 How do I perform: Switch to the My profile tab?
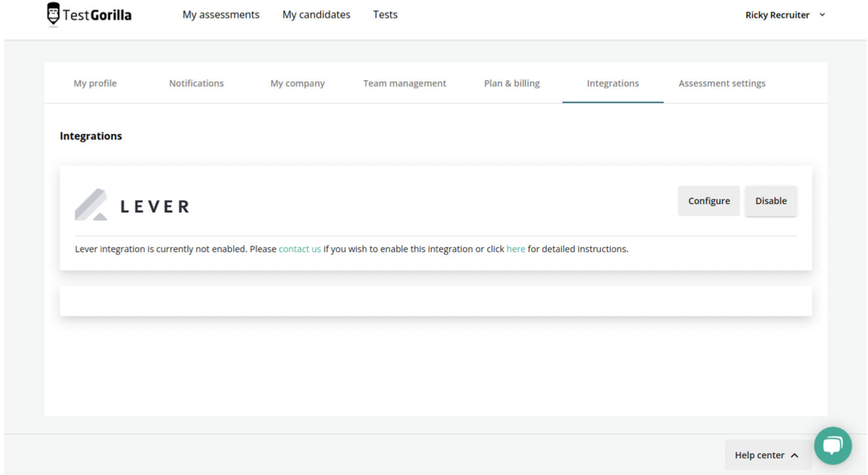(x=95, y=83)
